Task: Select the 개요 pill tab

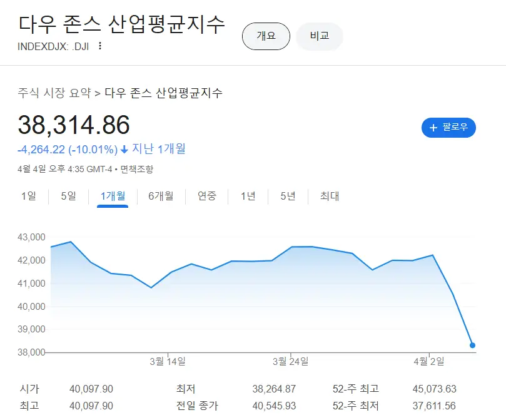Action: (x=266, y=36)
